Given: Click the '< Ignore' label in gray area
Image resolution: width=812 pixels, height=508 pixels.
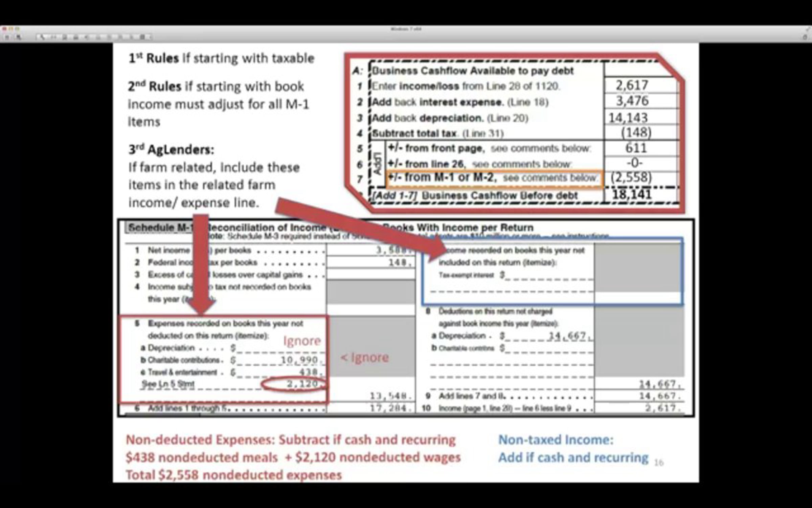Looking at the screenshot, I should click(365, 358).
